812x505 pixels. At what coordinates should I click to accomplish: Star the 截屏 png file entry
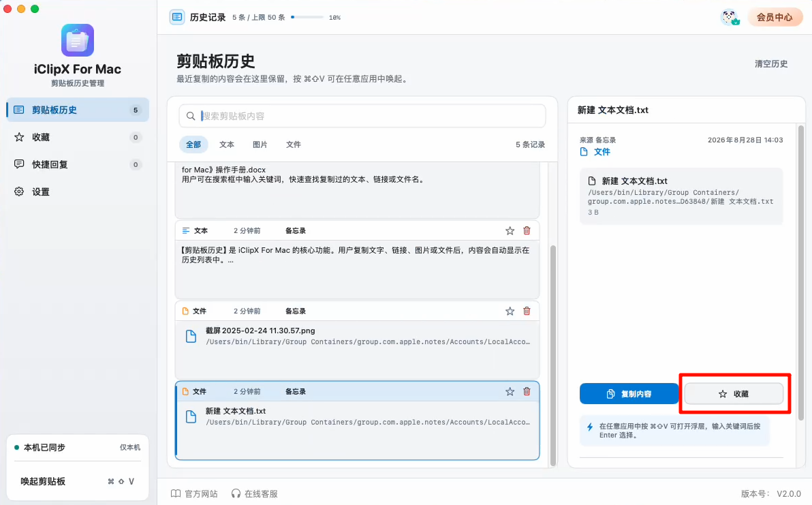pos(510,311)
